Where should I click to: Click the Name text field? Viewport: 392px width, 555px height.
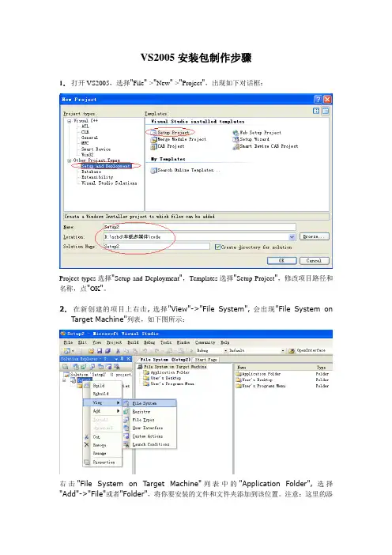click(199, 227)
